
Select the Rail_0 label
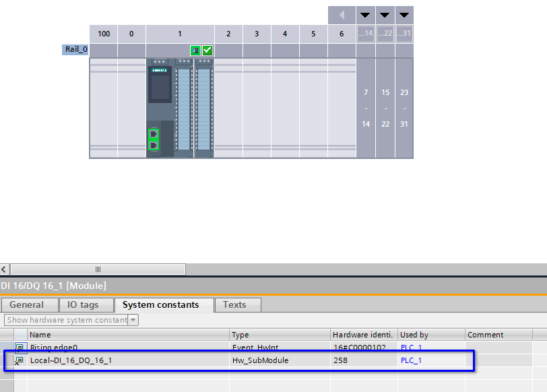click(x=75, y=50)
